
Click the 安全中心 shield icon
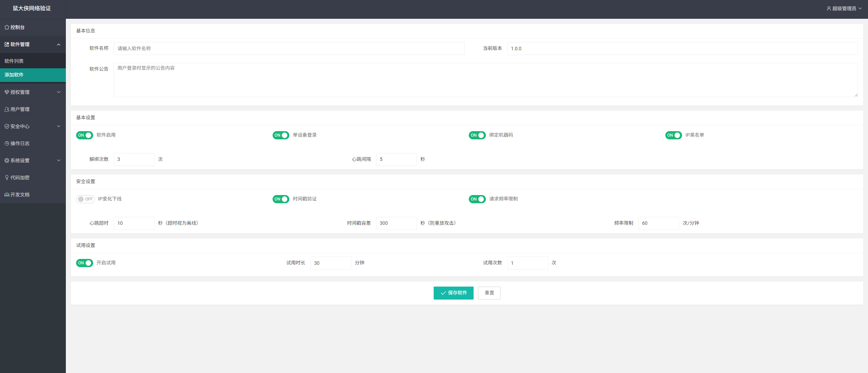tap(6, 126)
